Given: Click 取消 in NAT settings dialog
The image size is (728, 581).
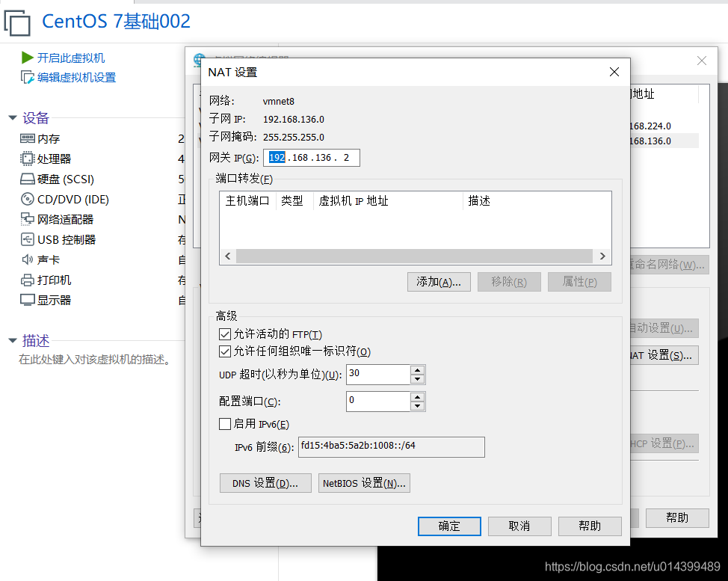Looking at the screenshot, I should [519, 526].
